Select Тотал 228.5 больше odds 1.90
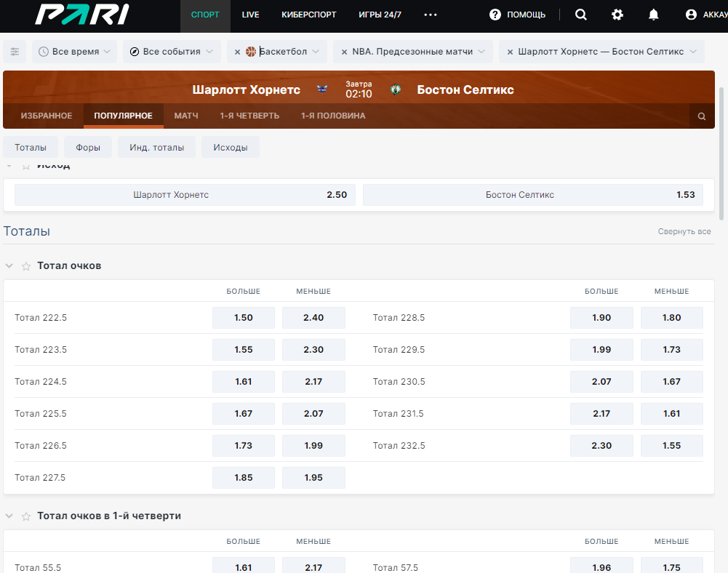The height and width of the screenshot is (573, 728). tap(601, 318)
